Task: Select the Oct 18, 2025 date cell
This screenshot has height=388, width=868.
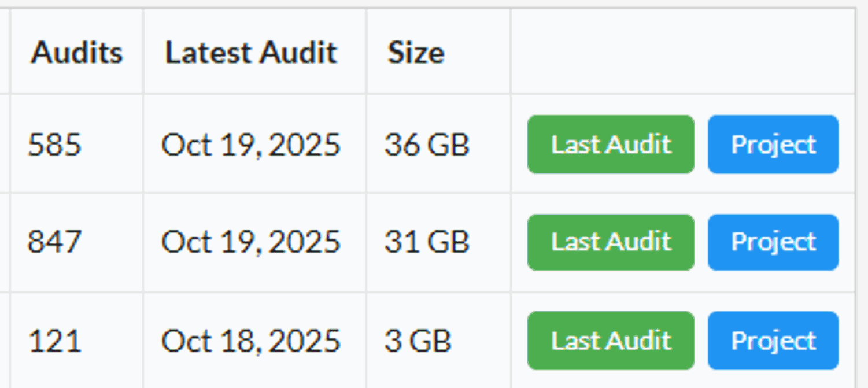Action: coord(251,340)
